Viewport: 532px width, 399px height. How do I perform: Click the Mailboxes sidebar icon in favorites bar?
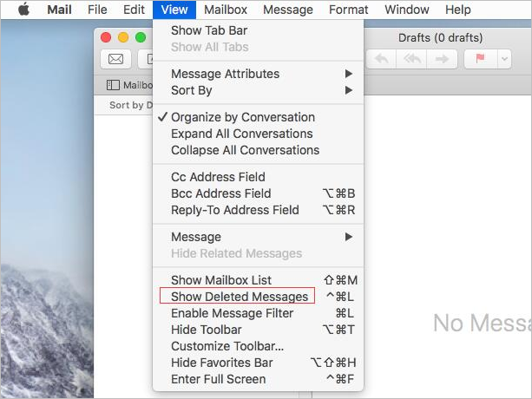113,85
